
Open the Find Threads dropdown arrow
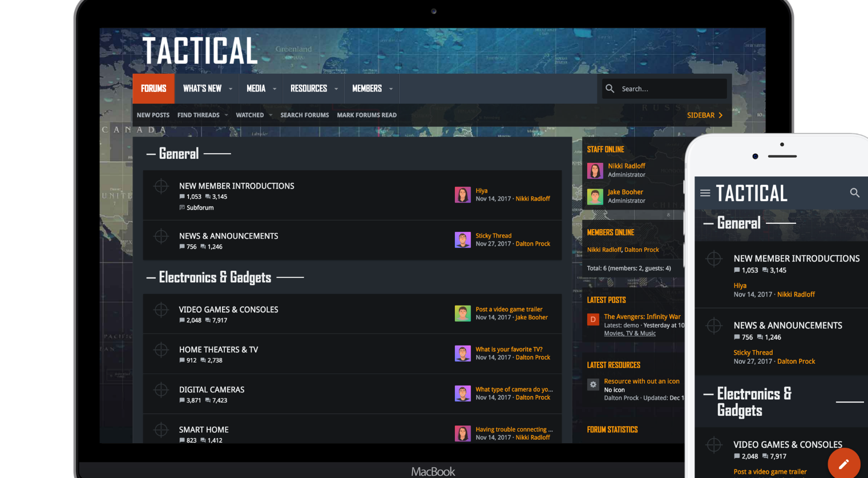pyautogui.click(x=226, y=115)
